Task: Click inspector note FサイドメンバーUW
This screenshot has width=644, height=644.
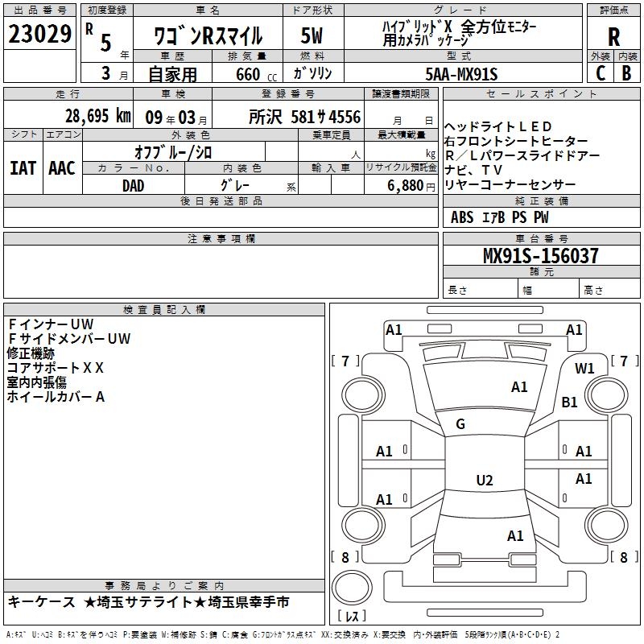Action: [x=68, y=338]
